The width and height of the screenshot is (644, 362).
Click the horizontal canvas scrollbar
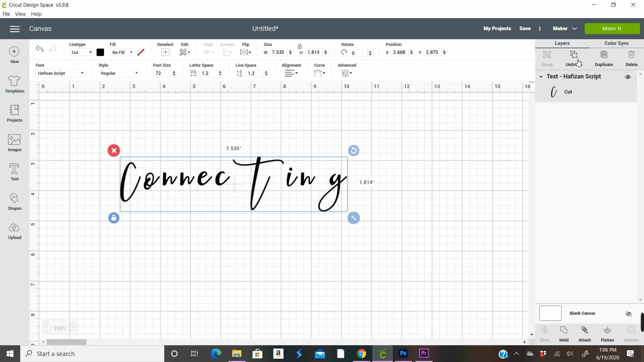(x=66, y=342)
